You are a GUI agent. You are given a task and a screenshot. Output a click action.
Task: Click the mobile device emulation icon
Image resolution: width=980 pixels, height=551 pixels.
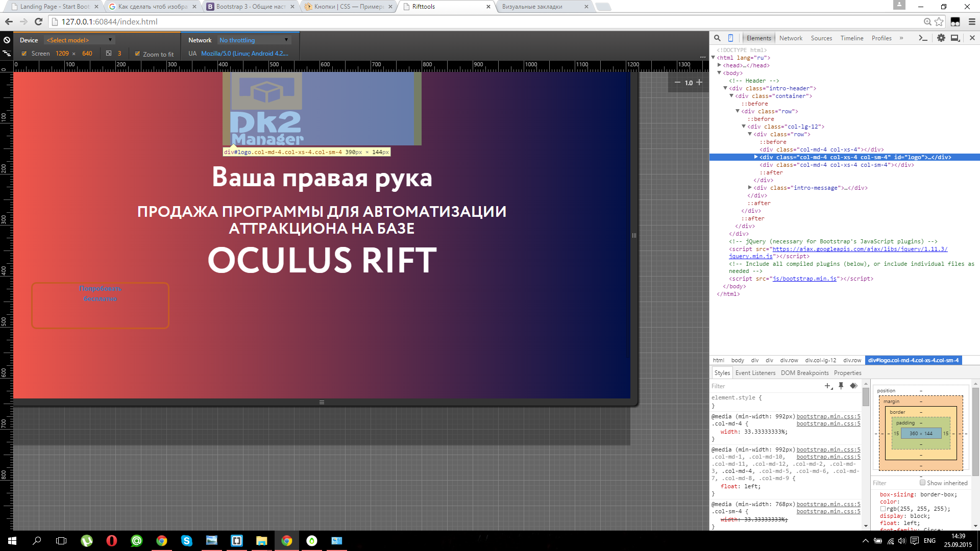pos(731,38)
